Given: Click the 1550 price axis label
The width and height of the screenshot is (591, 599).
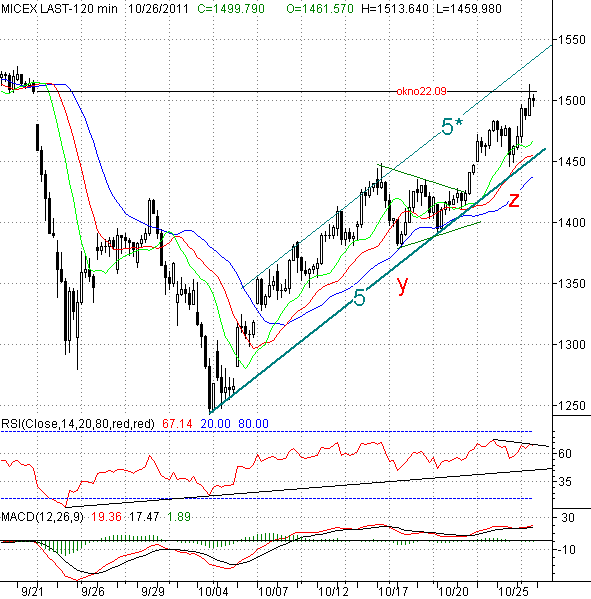Looking at the screenshot, I should (x=572, y=40).
